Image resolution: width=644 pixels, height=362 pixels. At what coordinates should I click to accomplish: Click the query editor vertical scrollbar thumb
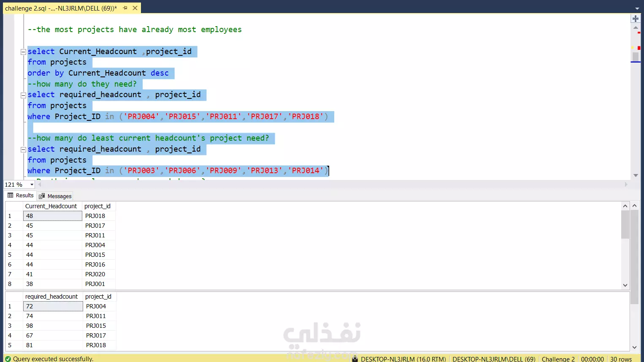coord(636,57)
